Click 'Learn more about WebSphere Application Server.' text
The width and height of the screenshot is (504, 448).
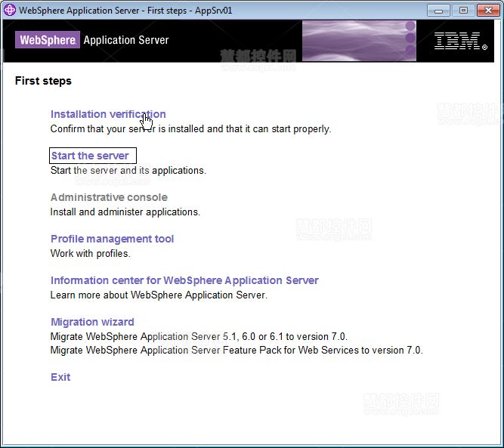(x=159, y=295)
